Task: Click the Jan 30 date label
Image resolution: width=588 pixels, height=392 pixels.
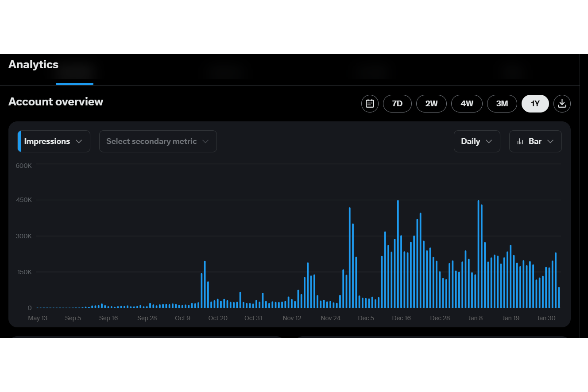Action: click(x=546, y=318)
